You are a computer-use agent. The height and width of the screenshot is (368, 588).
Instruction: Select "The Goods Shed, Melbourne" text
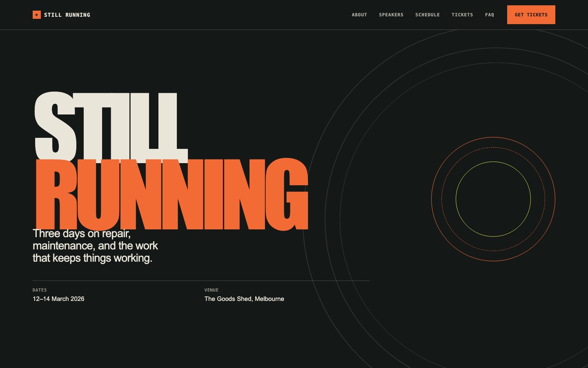[244, 299]
